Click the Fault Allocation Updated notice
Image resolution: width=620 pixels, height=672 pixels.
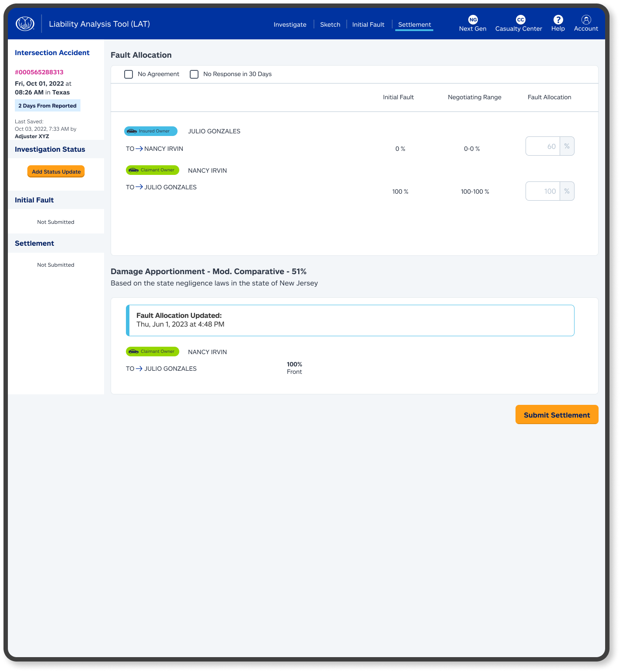(x=350, y=320)
